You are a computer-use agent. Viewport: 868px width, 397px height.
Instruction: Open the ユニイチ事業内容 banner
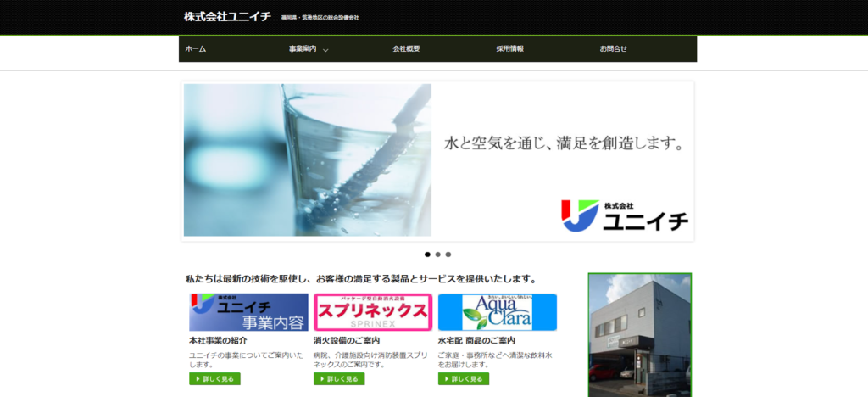pos(248,312)
